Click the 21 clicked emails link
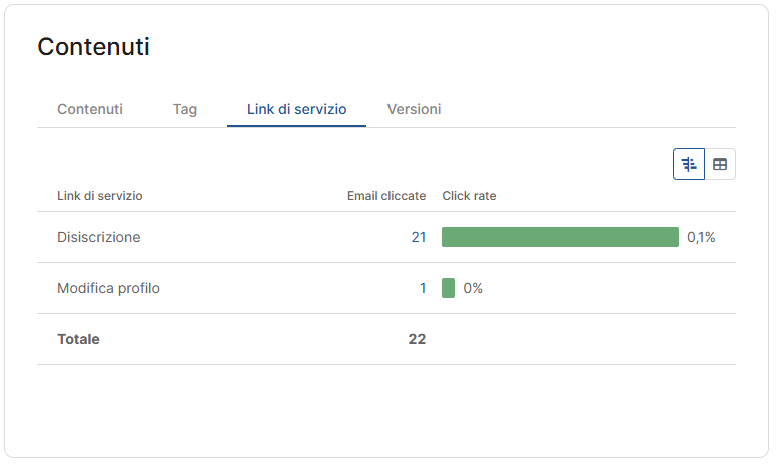Viewport: 776px width, 468px height. tap(419, 237)
